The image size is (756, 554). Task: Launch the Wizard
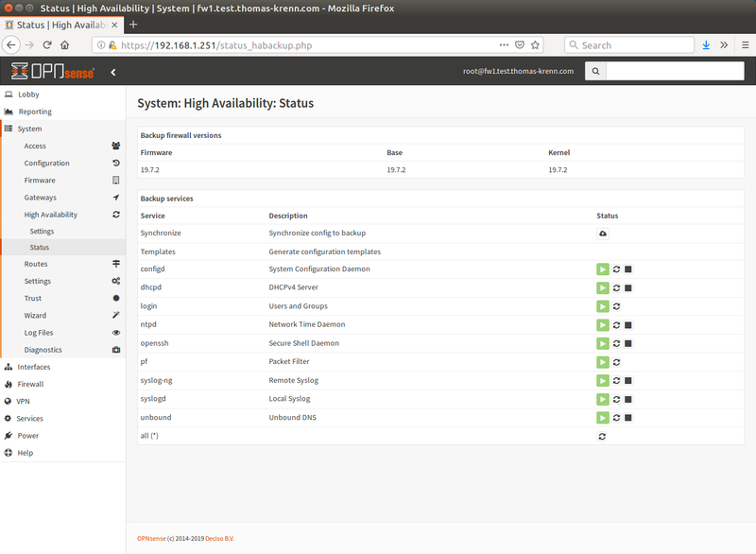(x=63, y=316)
